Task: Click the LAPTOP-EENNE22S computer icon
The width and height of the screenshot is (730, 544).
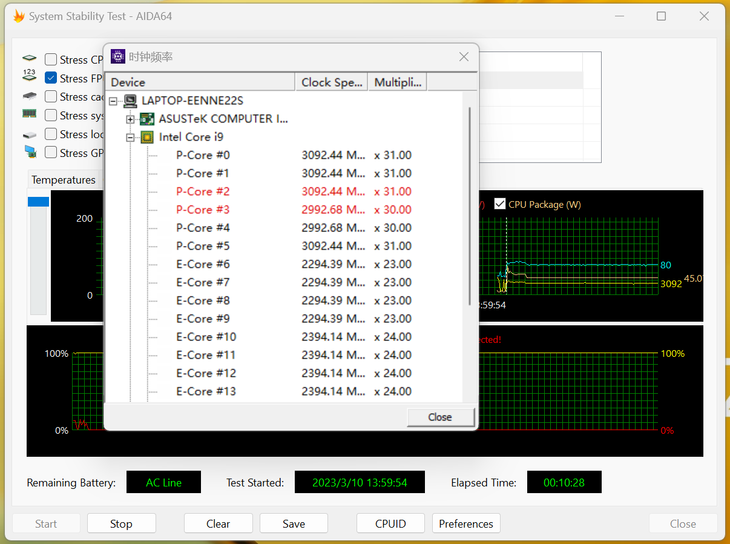Action: (130, 101)
